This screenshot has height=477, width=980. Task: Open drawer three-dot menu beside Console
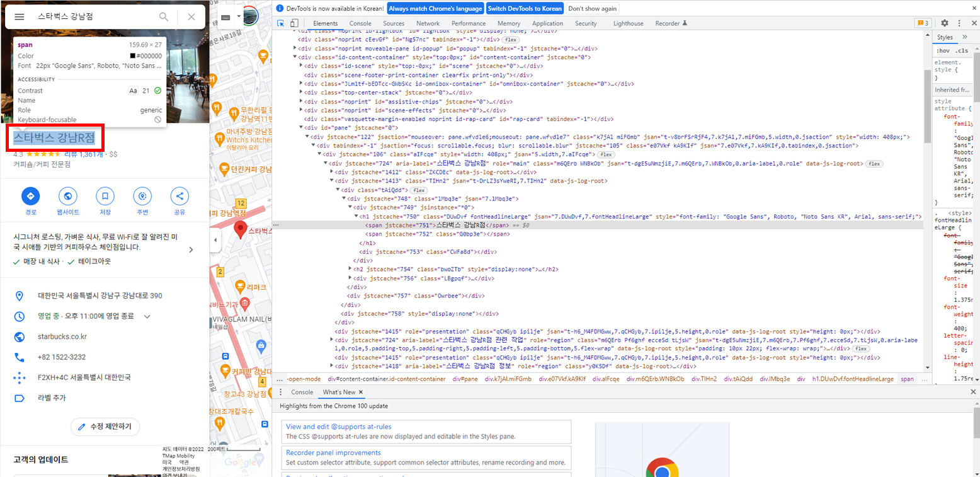[x=281, y=392]
